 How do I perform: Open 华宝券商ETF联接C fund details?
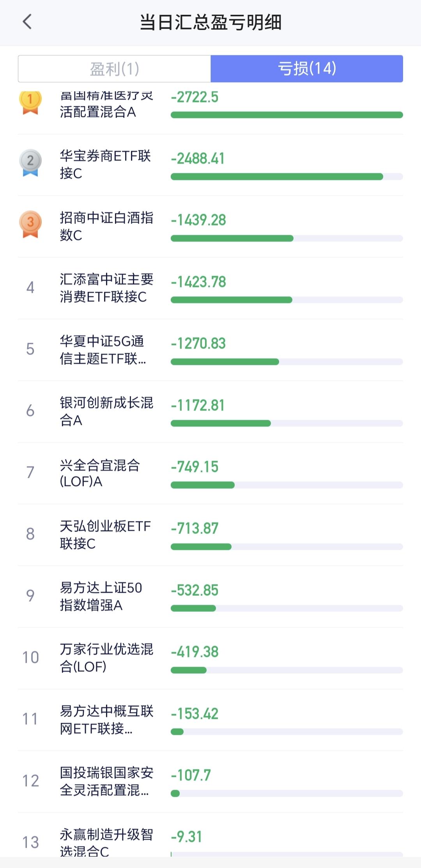coord(105,164)
